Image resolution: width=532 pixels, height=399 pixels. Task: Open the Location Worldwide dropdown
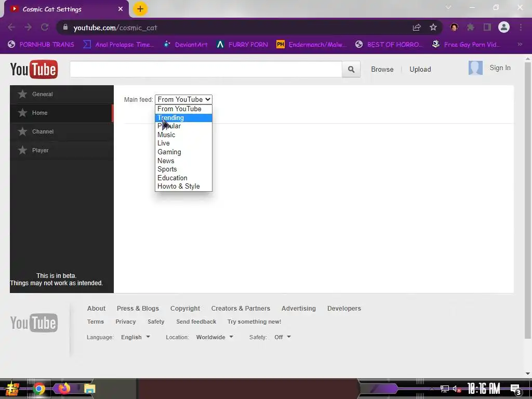coord(215,337)
